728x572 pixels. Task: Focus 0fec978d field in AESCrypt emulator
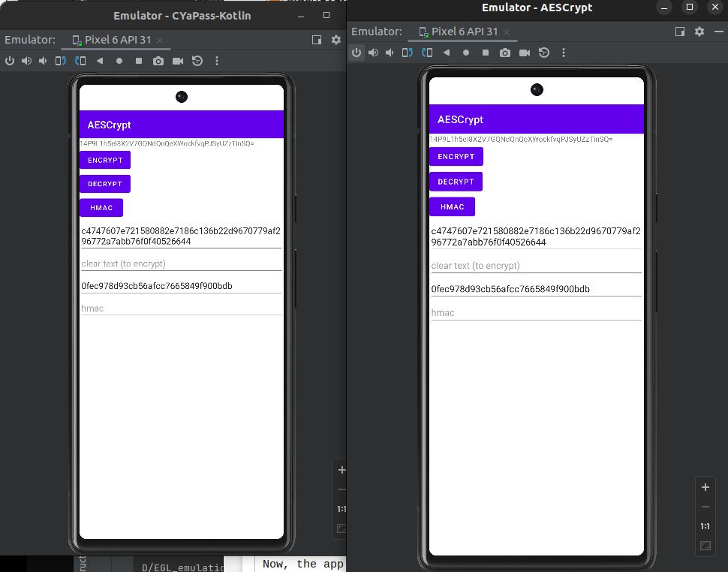point(537,289)
